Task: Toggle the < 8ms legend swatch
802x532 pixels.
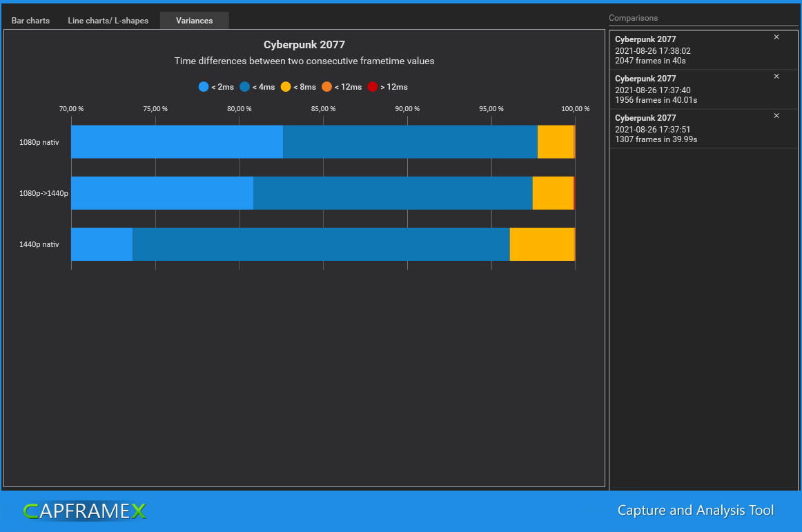Action: point(286,87)
